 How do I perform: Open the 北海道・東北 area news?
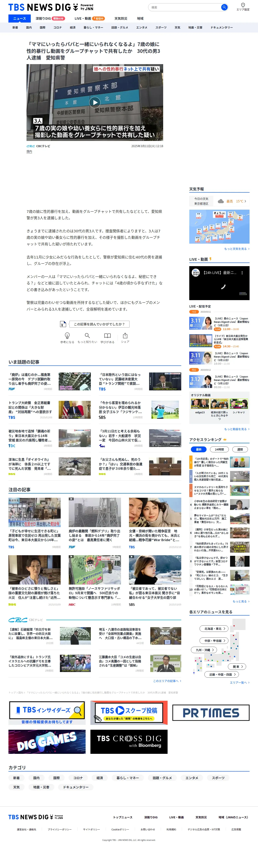click(214, 629)
